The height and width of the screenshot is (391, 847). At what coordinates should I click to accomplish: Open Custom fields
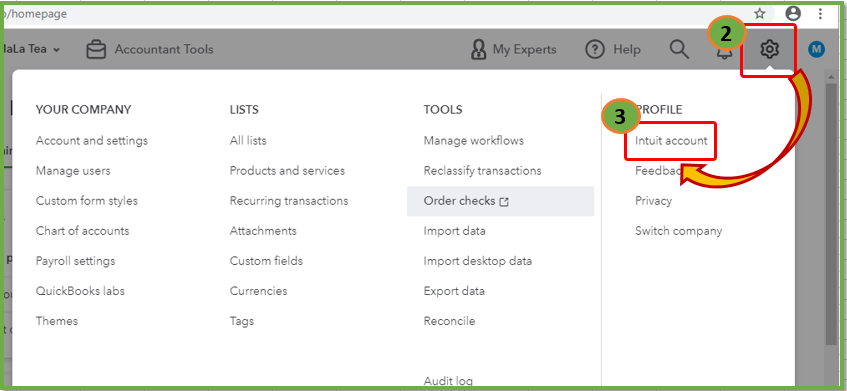pyautogui.click(x=266, y=261)
